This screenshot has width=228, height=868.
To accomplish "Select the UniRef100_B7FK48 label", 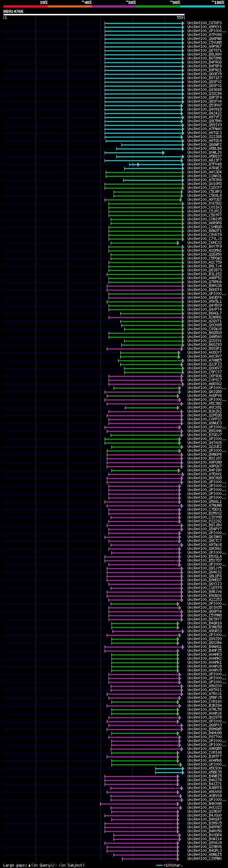I will [x=204, y=164].
